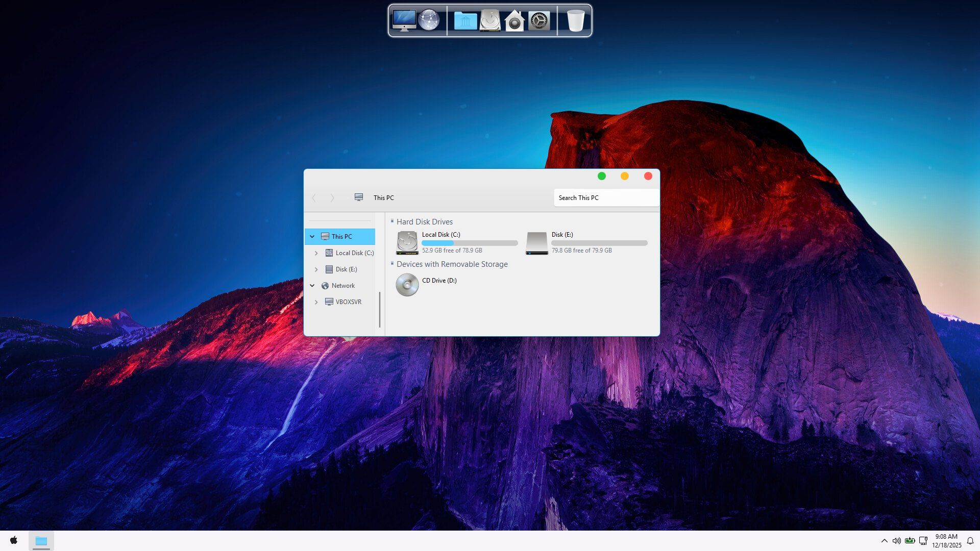Collapse the This PC tree node

click(312, 237)
